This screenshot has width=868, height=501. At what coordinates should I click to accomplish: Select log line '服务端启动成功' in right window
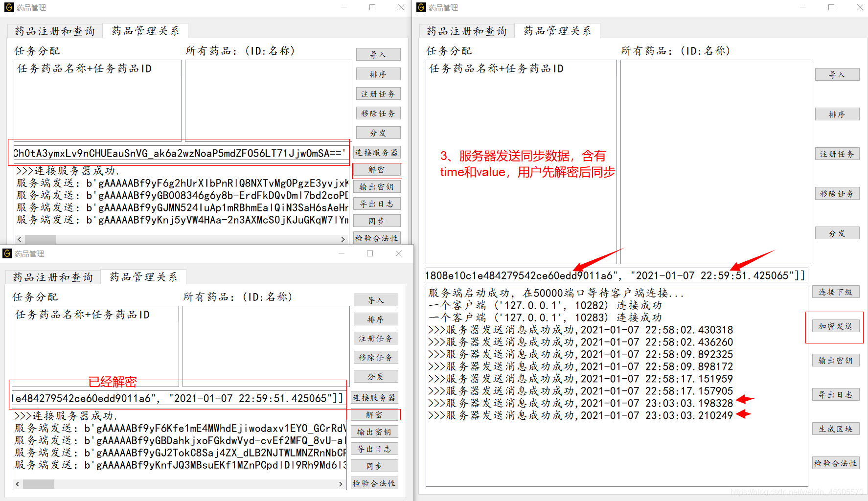[556, 293]
